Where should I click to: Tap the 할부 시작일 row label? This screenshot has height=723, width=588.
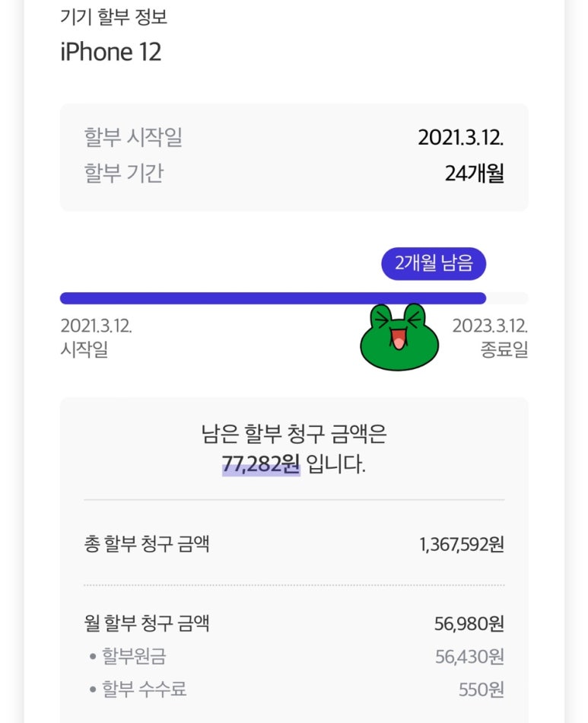point(133,137)
